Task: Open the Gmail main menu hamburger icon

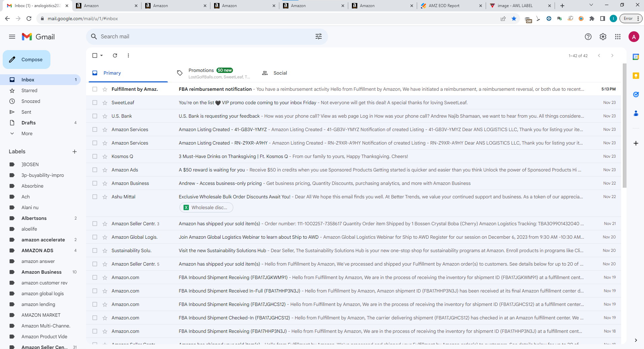Action: pyautogui.click(x=12, y=37)
